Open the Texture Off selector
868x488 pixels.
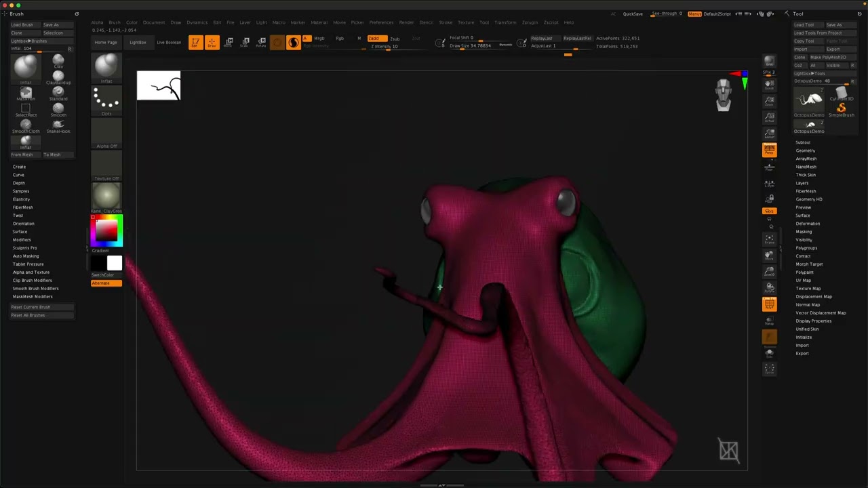pyautogui.click(x=106, y=166)
